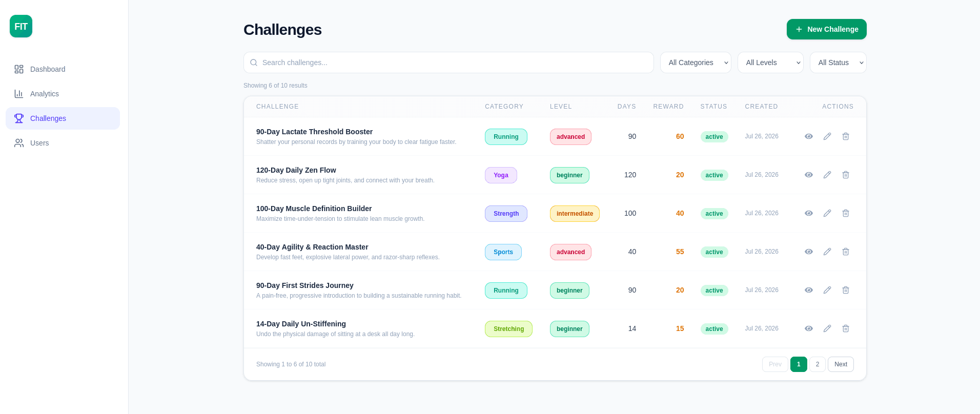Delete the 120-Day Daily Zen Flow challenge

pos(846,175)
